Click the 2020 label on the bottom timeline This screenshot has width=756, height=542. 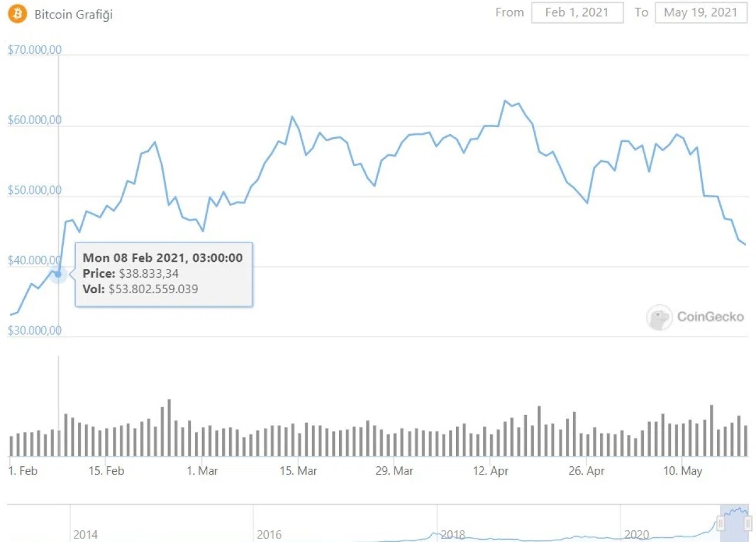(x=638, y=534)
